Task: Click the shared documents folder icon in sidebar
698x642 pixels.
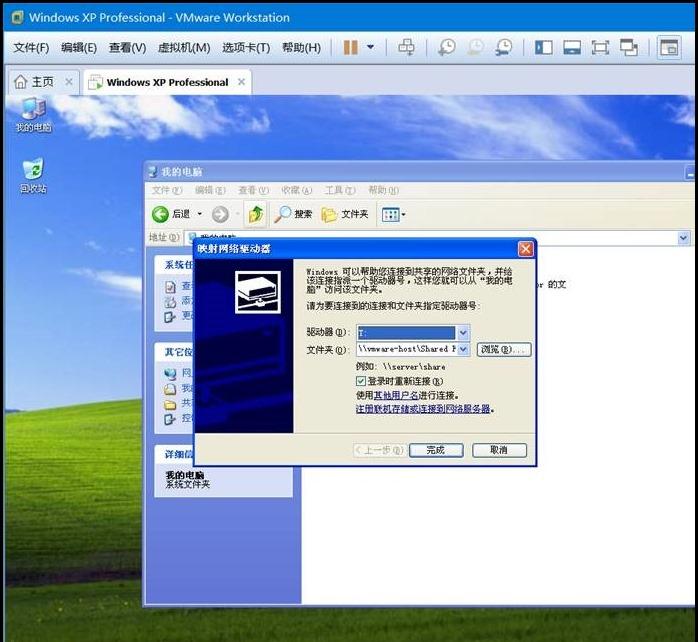Action: (170, 405)
